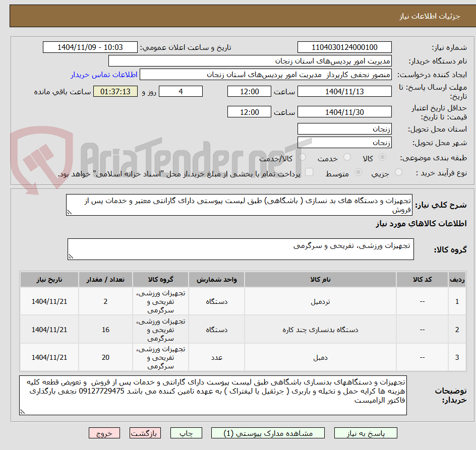Open اطلاعات تماس خریدار link
This screenshot has width=476, height=450.
[x=104, y=75]
